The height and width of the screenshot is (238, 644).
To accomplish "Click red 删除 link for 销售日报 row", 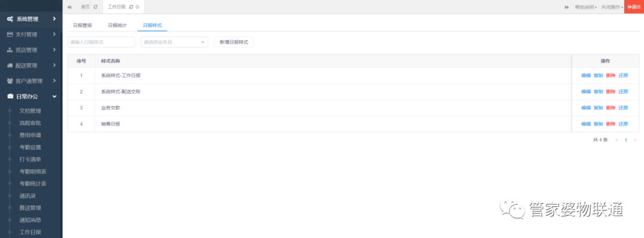I will (611, 123).
